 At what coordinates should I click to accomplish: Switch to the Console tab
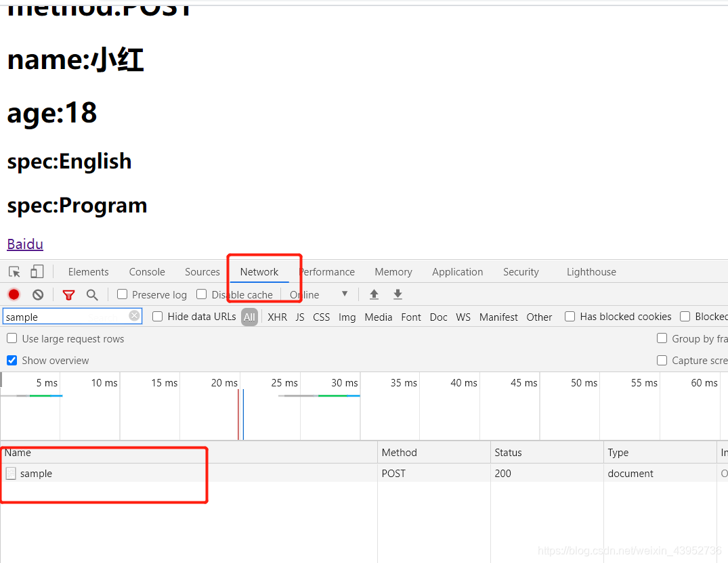coord(147,272)
